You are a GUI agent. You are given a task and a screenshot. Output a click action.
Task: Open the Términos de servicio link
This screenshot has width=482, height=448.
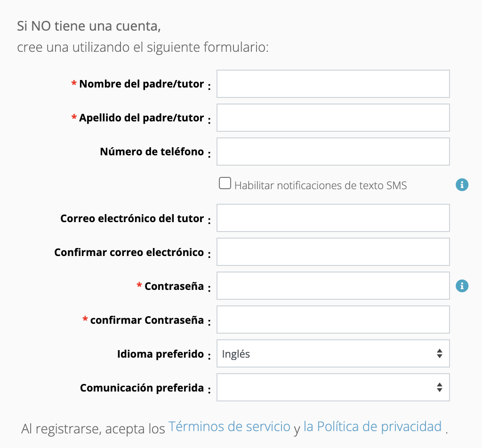(x=229, y=426)
